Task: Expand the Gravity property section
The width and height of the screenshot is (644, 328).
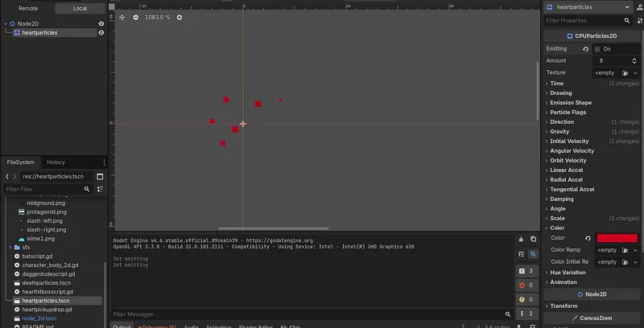Action: click(559, 131)
